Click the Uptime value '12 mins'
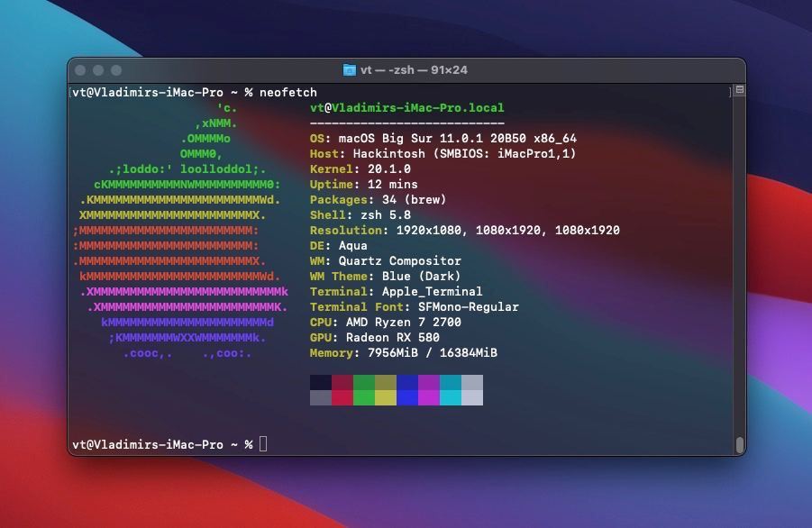812x528 pixels. (x=393, y=185)
